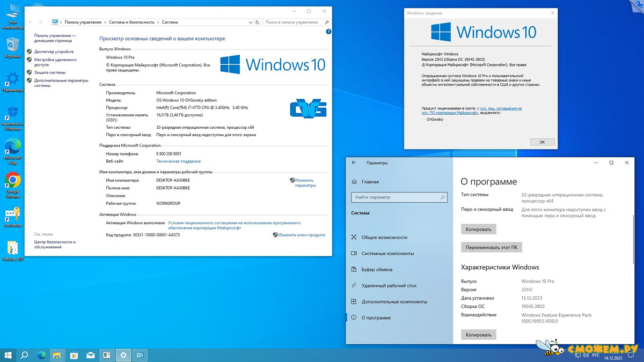The image size is (644, 362).
Task: Open 'Настройка удаленного доступа' link
Action: (55, 62)
